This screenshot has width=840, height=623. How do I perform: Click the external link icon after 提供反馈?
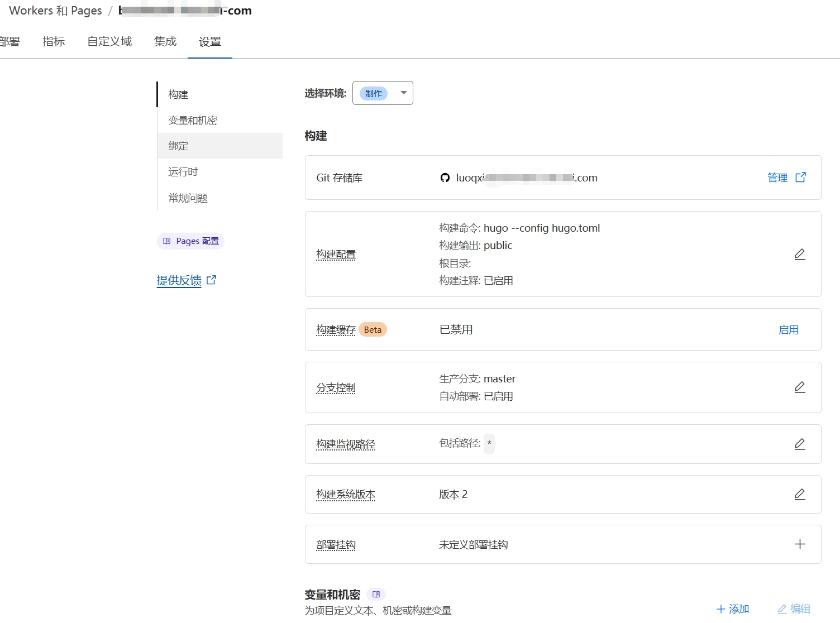click(x=211, y=280)
